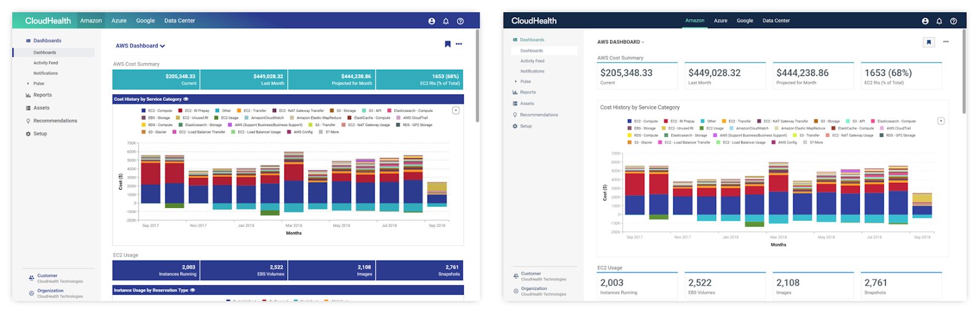Image resolution: width=980 pixels, height=315 pixels.
Task: Click help question icon in blue-header window
Action: 460,21
